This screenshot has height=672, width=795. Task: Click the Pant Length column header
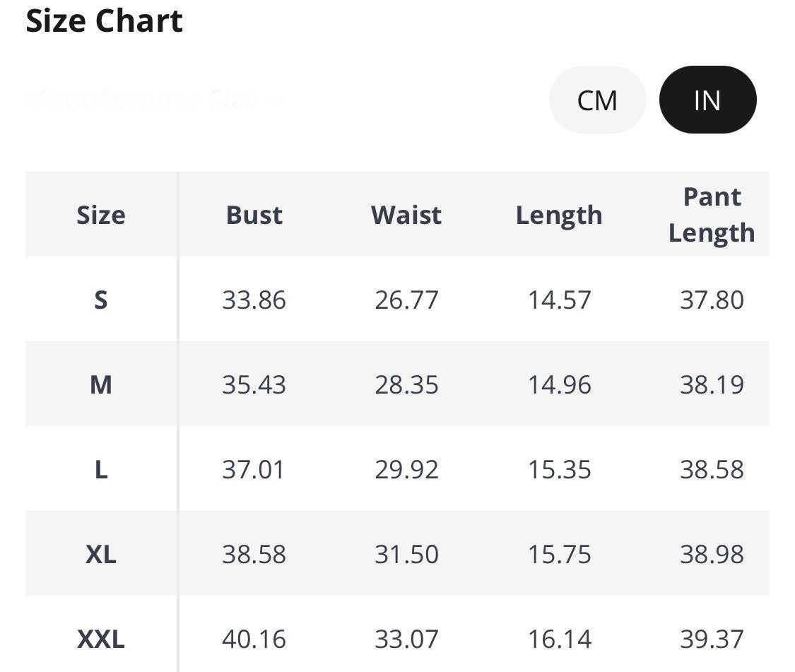tap(712, 215)
